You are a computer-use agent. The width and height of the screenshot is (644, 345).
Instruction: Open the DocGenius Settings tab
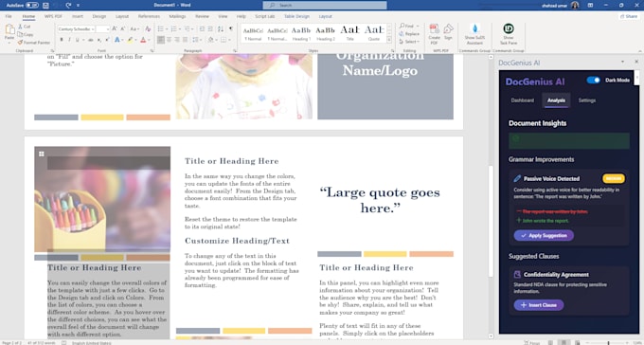click(587, 100)
